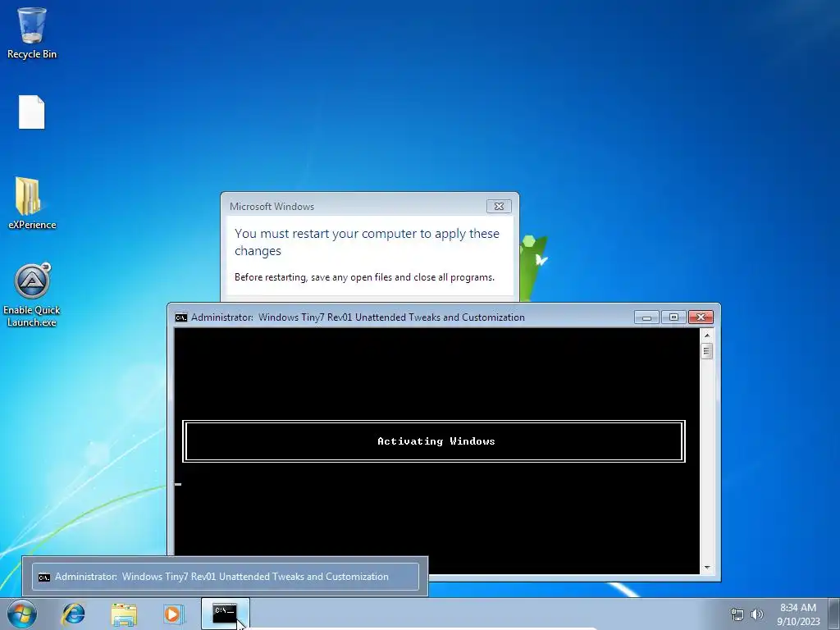This screenshot has width=840, height=630.
Task: Click the clock showing 8:34 AM
Action: [x=798, y=608]
